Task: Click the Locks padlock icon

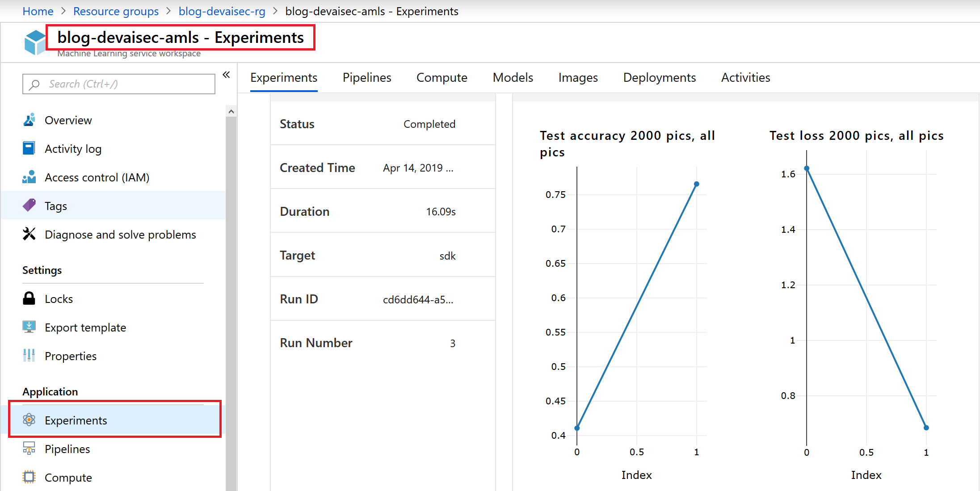Action: coord(29,298)
